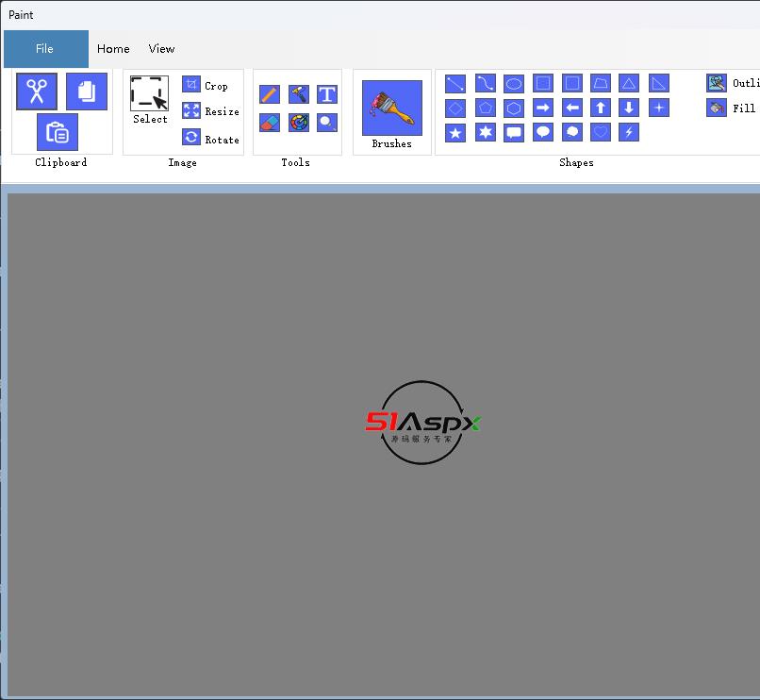760x700 pixels.
Task: Pick the square shape beside the trapezoid
Action: pos(572,83)
